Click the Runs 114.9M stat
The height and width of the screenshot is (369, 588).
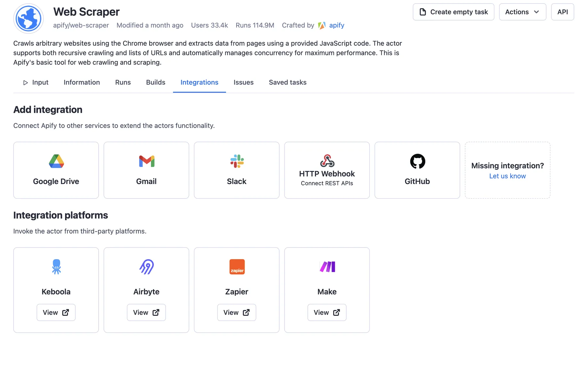(255, 25)
